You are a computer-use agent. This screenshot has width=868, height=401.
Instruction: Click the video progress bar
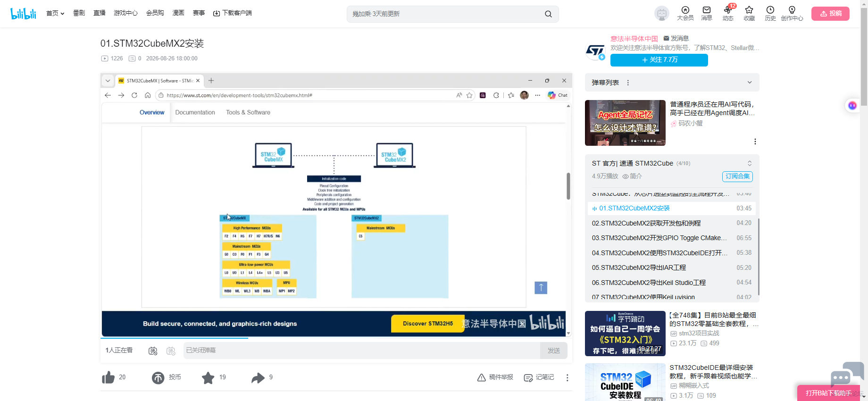tap(336, 338)
